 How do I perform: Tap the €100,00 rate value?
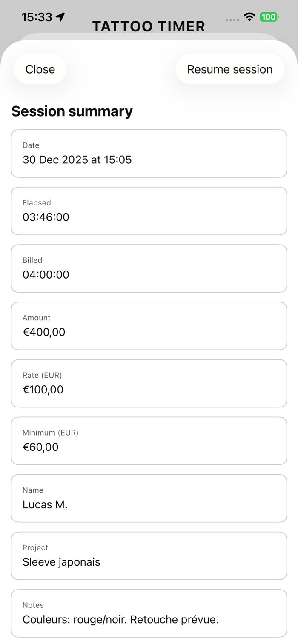click(x=43, y=390)
